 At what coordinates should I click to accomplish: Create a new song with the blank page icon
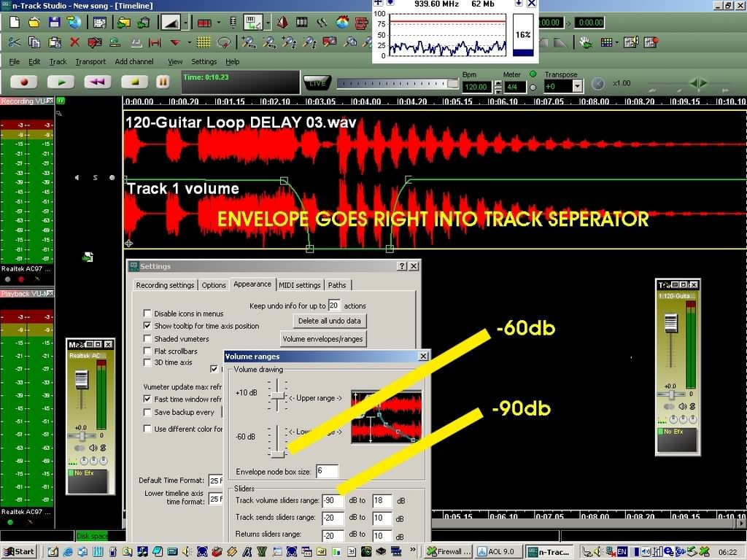(15, 23)
